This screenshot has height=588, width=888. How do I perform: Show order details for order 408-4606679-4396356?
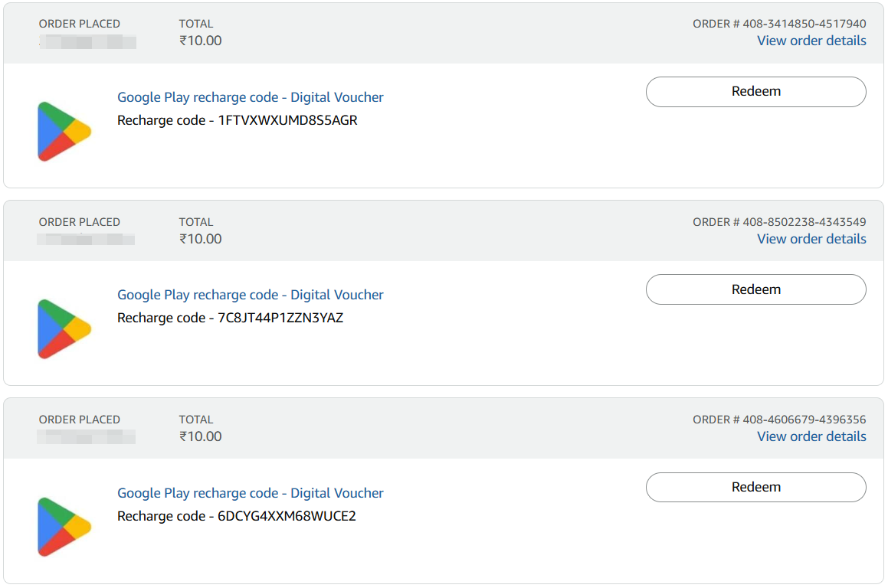pyautogui.click(x=811, y=436)
